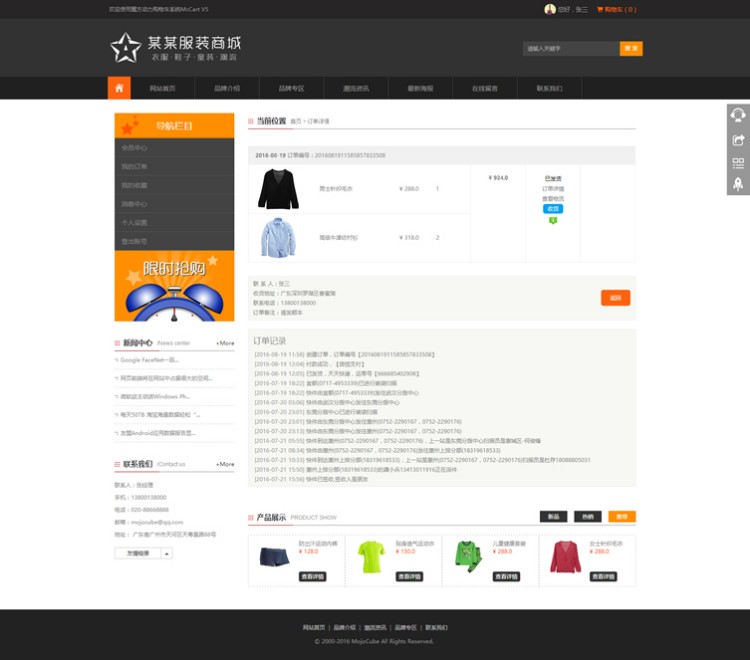Click the order total ¥ 924.0

tap(498, 178)
